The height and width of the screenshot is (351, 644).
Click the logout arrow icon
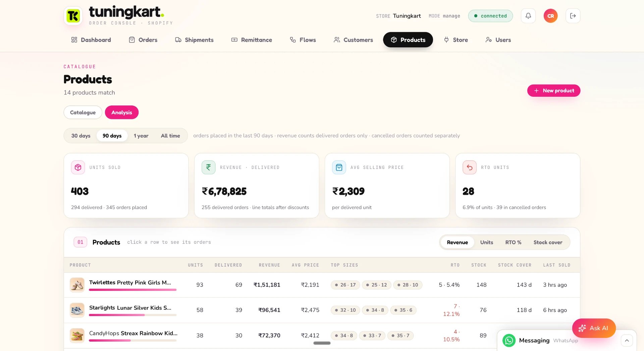(573, 16)
